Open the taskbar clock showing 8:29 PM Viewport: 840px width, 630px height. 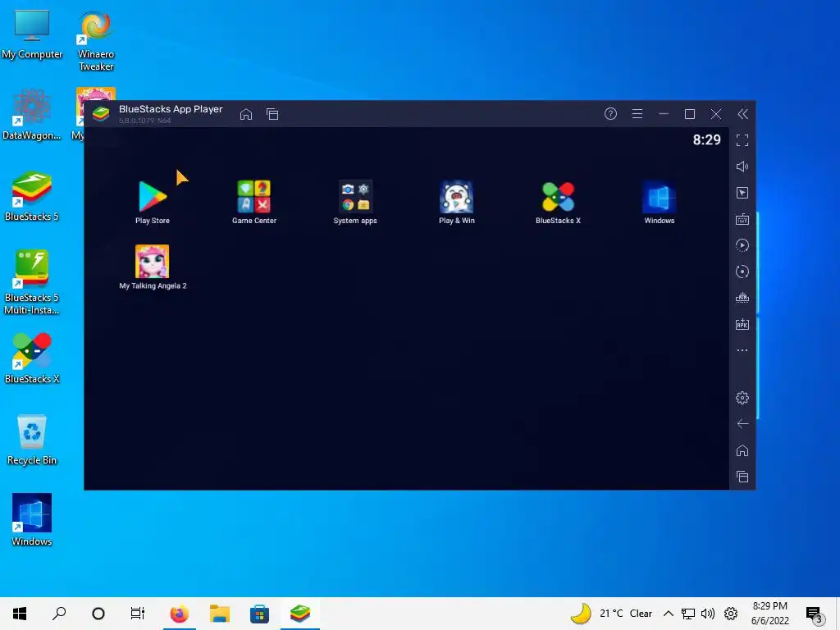(769, 614)
